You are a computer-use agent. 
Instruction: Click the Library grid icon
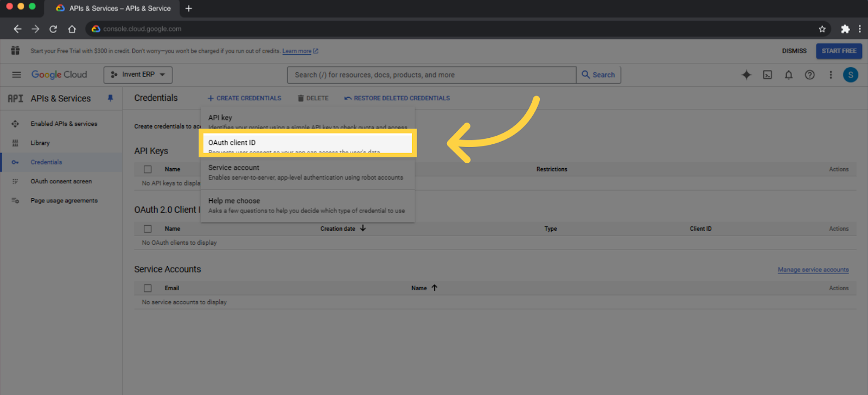tap(15, 143)
